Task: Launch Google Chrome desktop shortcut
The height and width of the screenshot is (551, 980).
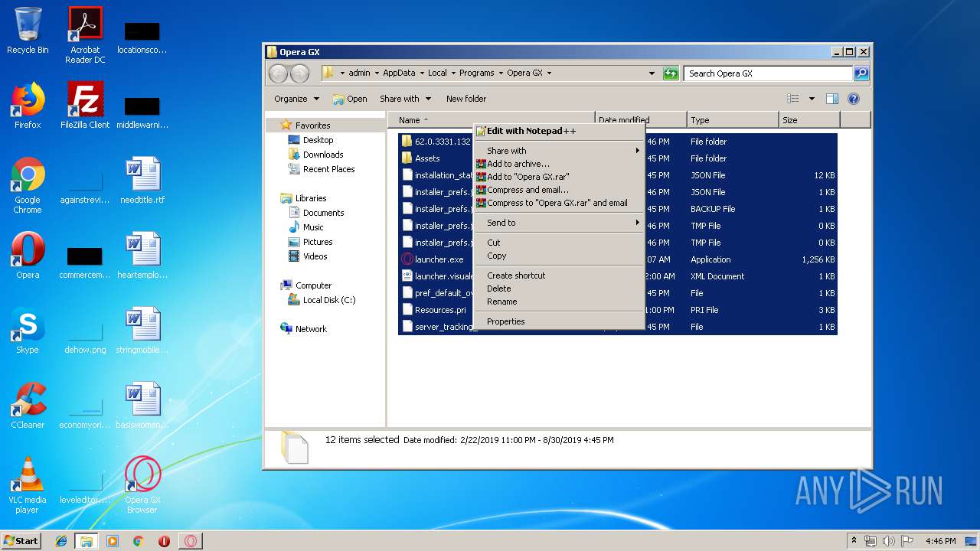Action: (28, 185)
